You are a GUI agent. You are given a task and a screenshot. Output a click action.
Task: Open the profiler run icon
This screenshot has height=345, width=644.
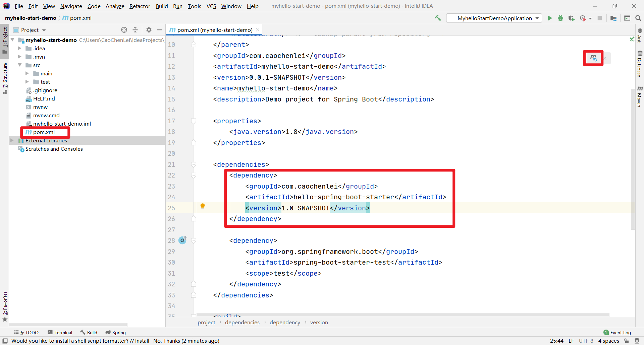[583, 18]
